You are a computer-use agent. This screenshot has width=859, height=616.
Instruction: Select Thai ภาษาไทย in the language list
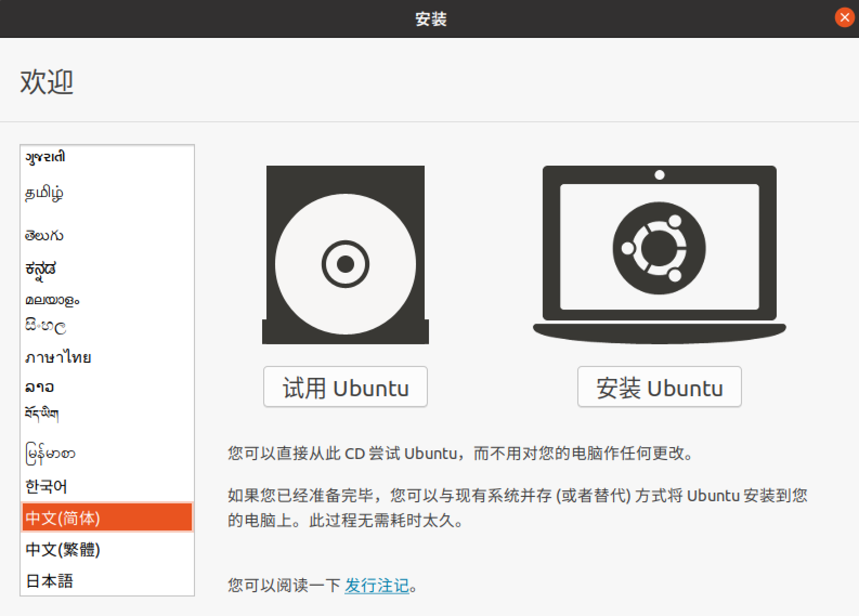(x=107, y=357)
